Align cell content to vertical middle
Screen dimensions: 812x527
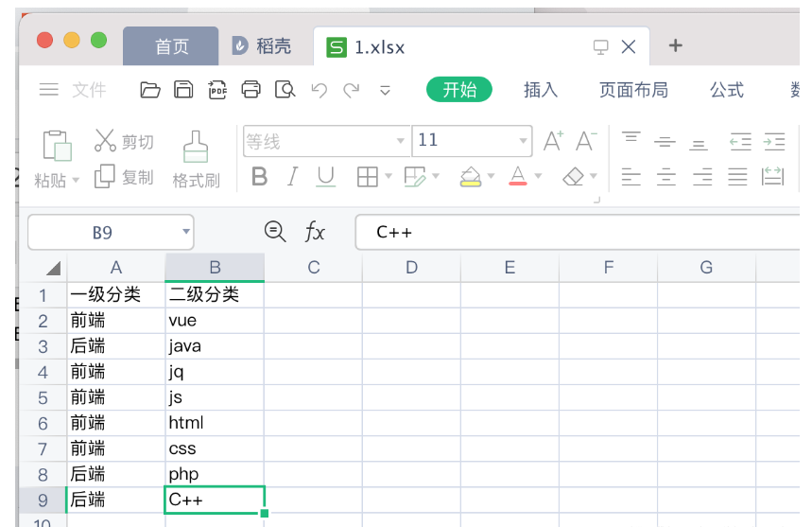(x=665, y=141)
